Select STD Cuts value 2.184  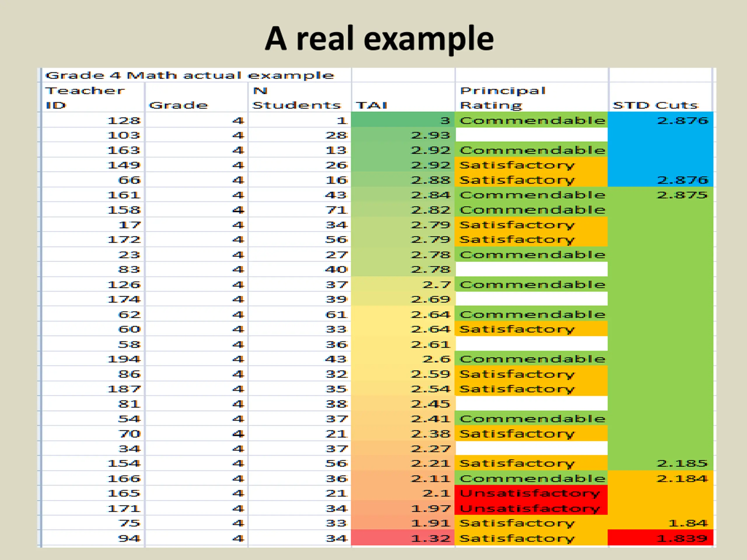click(661, 478)
